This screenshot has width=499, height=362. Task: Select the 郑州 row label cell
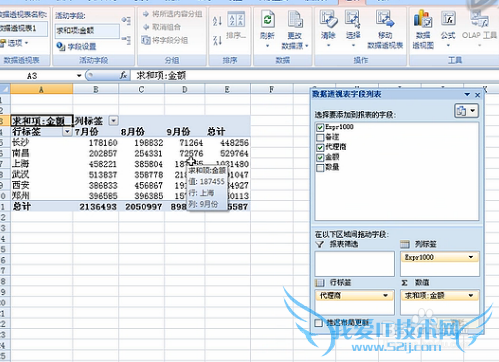coord(42,196)
